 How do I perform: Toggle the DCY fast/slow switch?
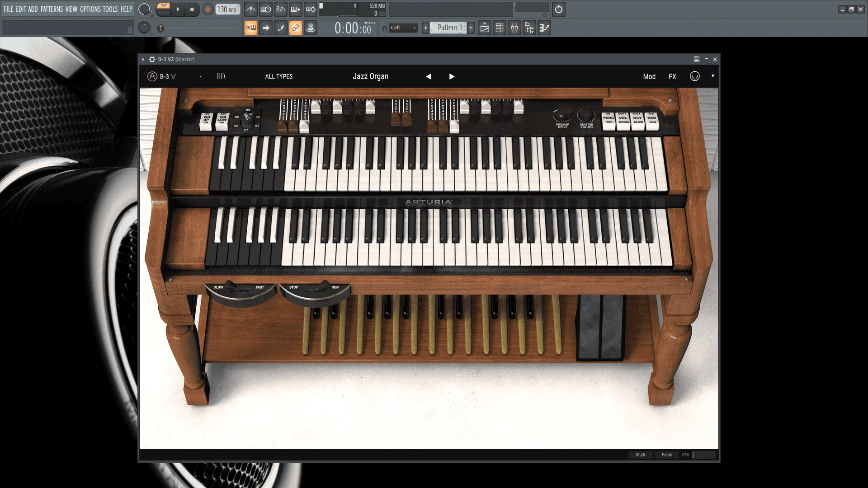pos(637,121)
